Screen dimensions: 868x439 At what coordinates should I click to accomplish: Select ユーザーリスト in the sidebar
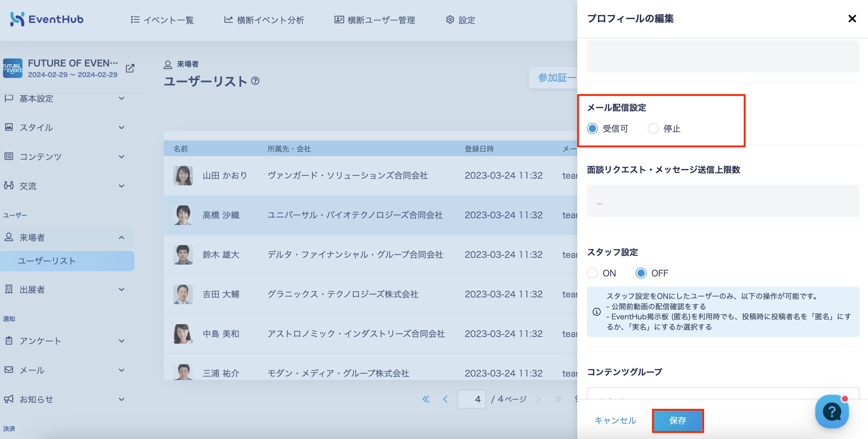coord(67,261)
